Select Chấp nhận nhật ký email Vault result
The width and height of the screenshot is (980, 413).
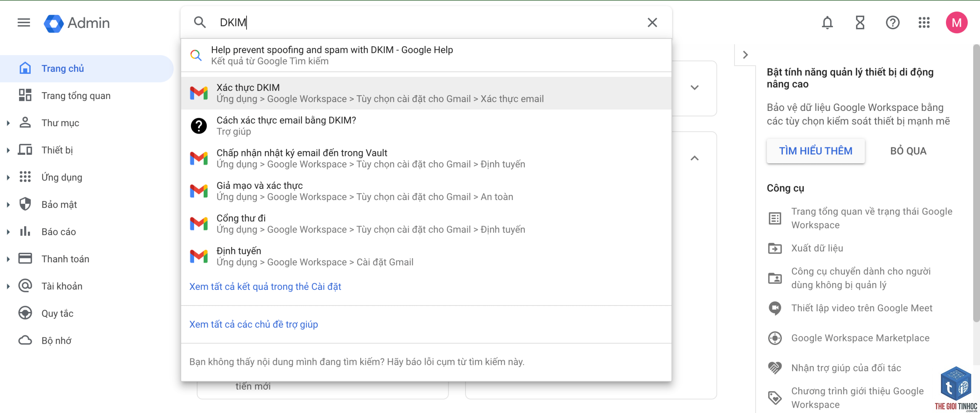(426, 158)
